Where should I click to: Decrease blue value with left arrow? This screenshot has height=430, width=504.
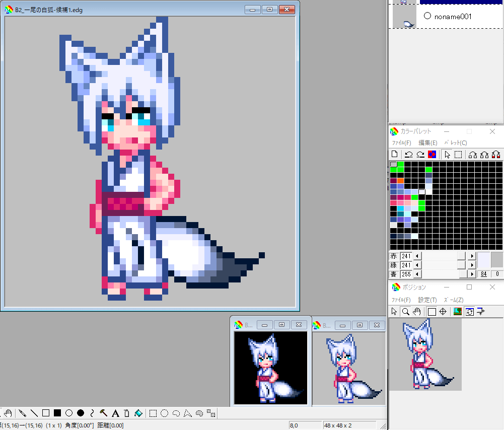417,274
